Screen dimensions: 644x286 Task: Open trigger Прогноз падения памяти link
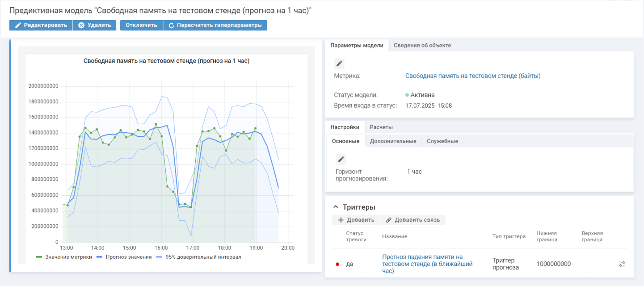[x=427, y=264]
